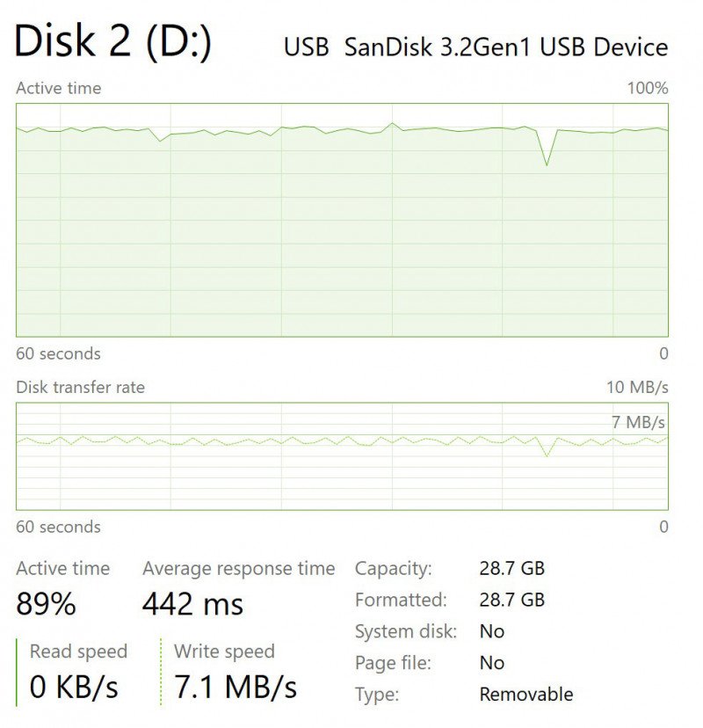The height and width of the screenshot is (728, 703).
Task: Select the Page file No value
Action: [x=491, y=663]
